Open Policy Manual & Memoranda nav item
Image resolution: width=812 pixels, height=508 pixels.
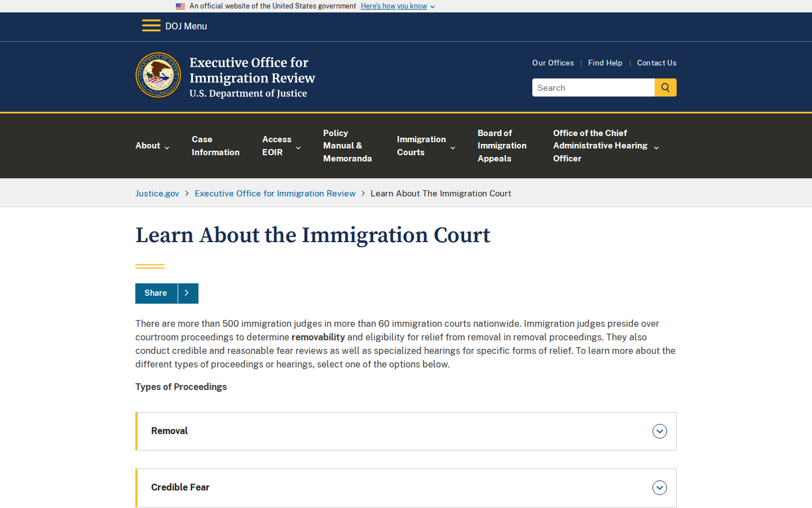[x=347, y=146]
